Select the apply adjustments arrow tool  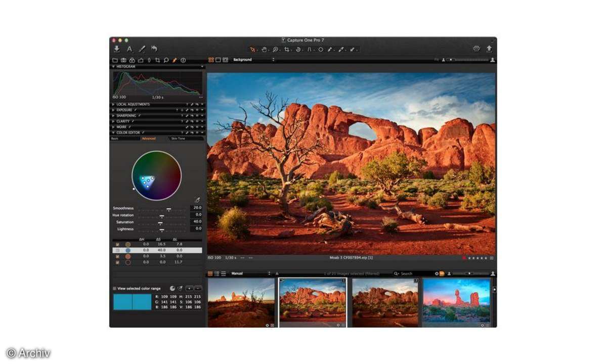[x=353, y=50]
